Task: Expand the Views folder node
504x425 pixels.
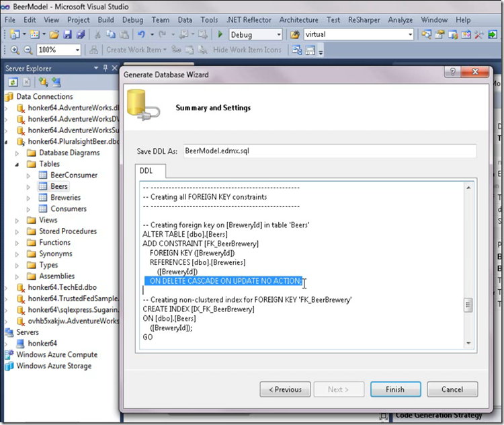Action: click(17, 221)
